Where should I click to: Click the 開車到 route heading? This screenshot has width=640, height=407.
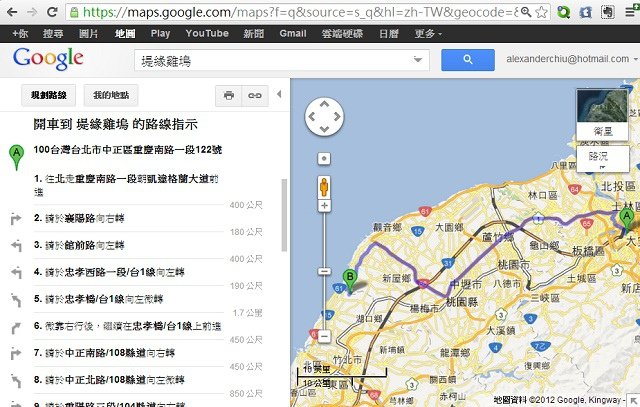pyautogui.click(x=116, y=124)
